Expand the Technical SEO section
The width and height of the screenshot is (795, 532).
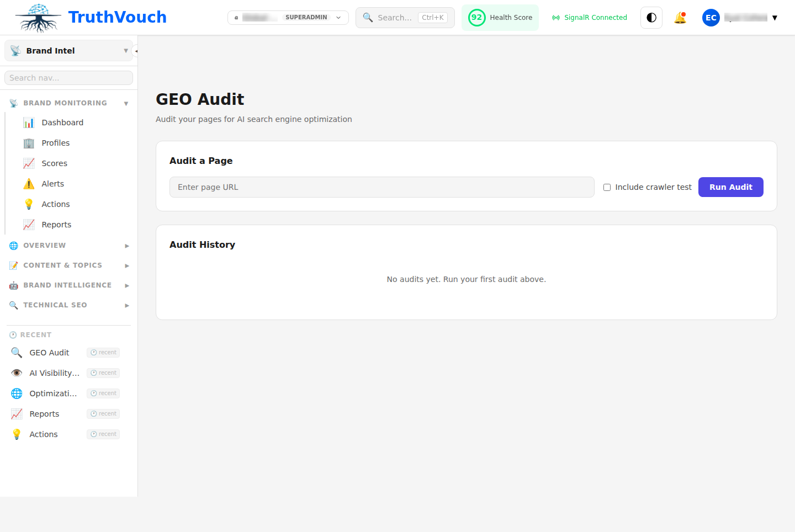55,305
